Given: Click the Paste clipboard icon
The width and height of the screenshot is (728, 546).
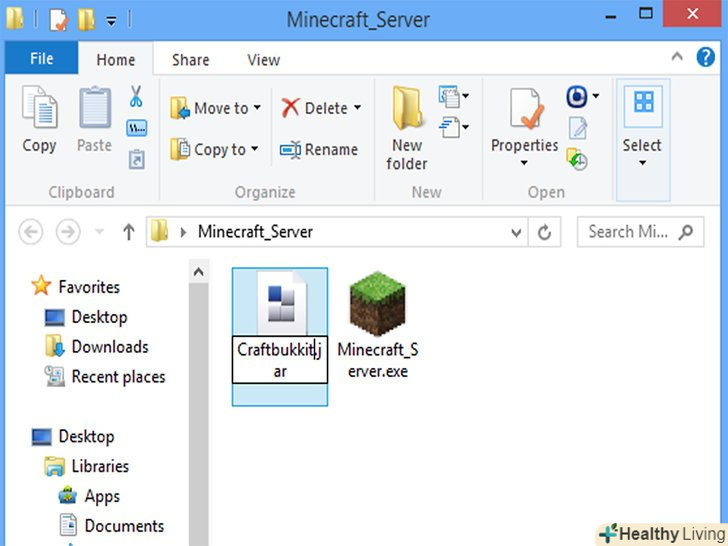Looking at the screenshot, I should tap(95, 108).
